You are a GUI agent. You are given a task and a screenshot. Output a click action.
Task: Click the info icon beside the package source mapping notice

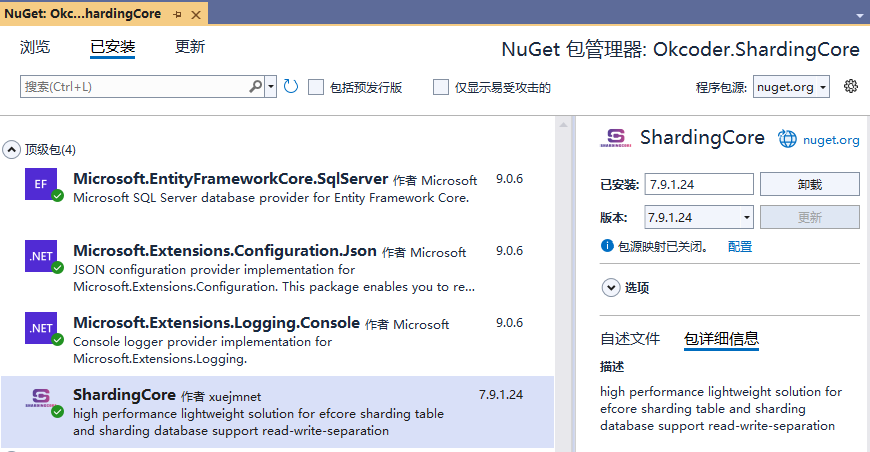(x=607, y=246)
